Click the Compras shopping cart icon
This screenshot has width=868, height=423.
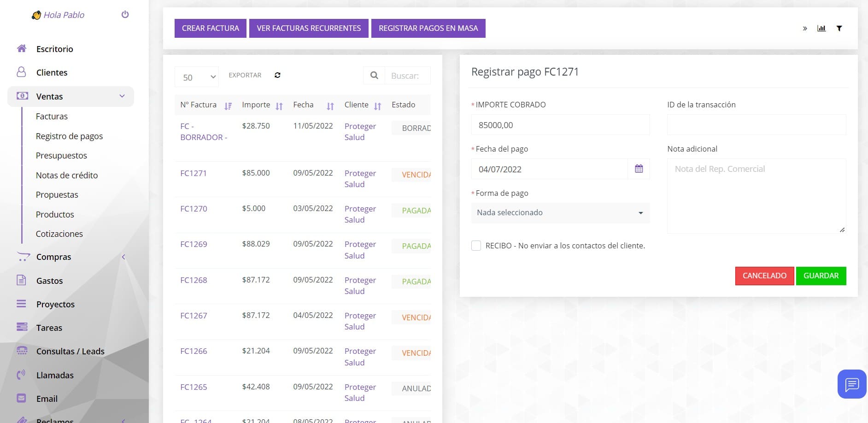(x=23, y=257)
